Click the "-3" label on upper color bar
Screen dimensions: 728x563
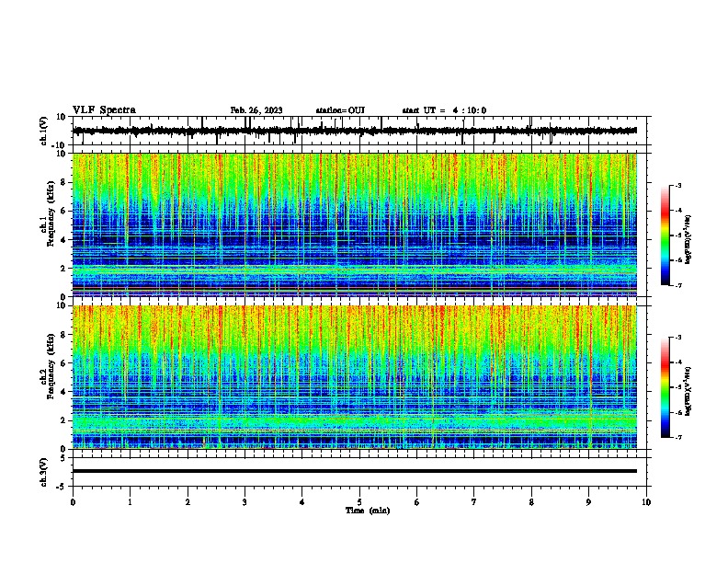677,185
